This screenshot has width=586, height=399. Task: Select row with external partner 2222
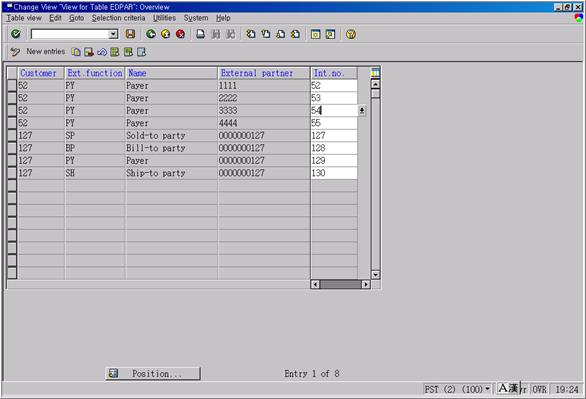12,98
